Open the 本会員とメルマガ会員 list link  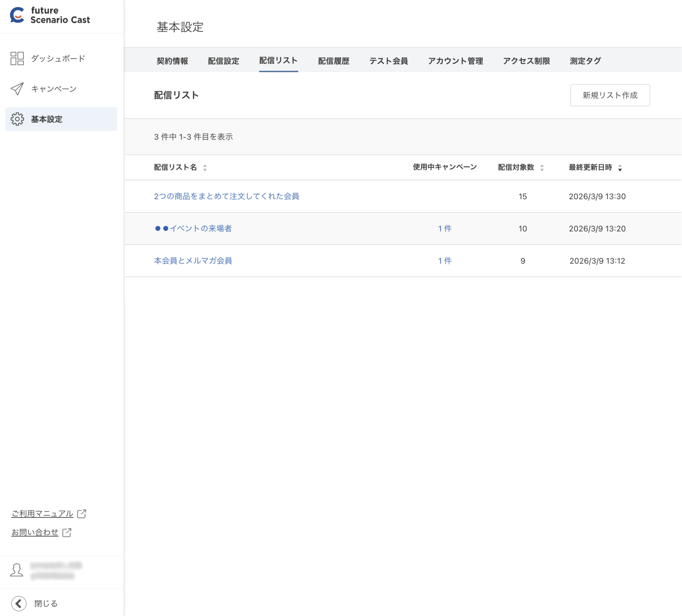(x=193, y=260)
